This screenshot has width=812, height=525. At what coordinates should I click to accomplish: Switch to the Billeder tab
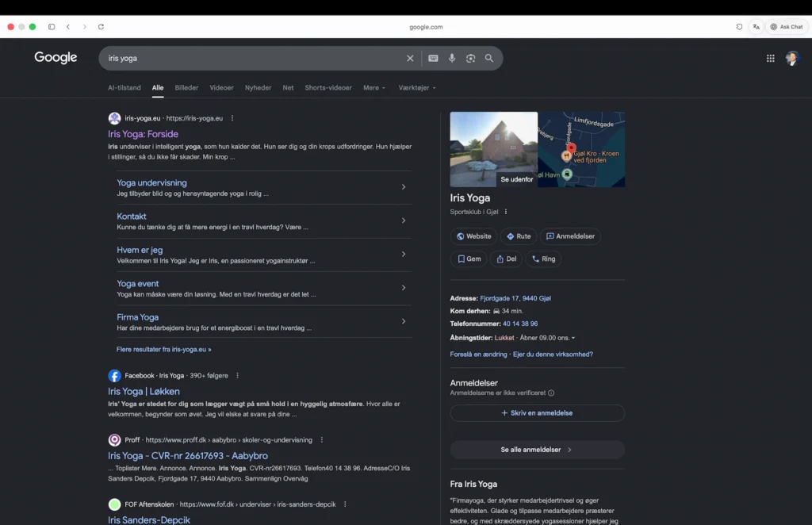186,88
